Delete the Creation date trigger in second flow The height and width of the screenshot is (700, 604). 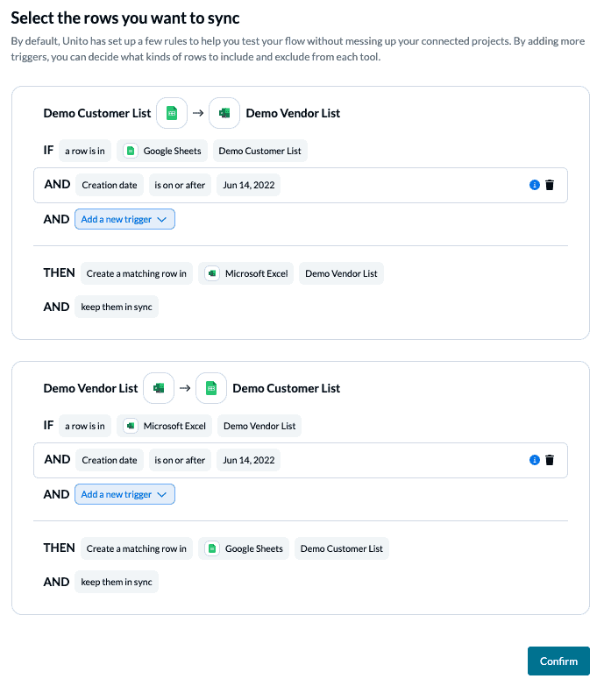550,460
